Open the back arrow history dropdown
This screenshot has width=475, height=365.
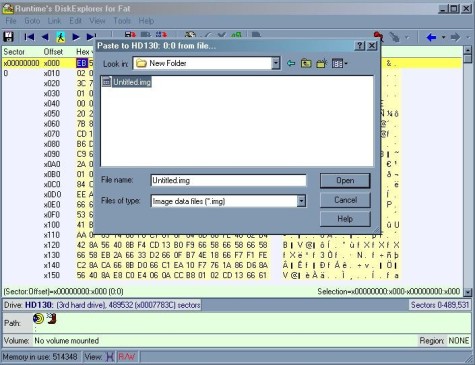(443, 37)
